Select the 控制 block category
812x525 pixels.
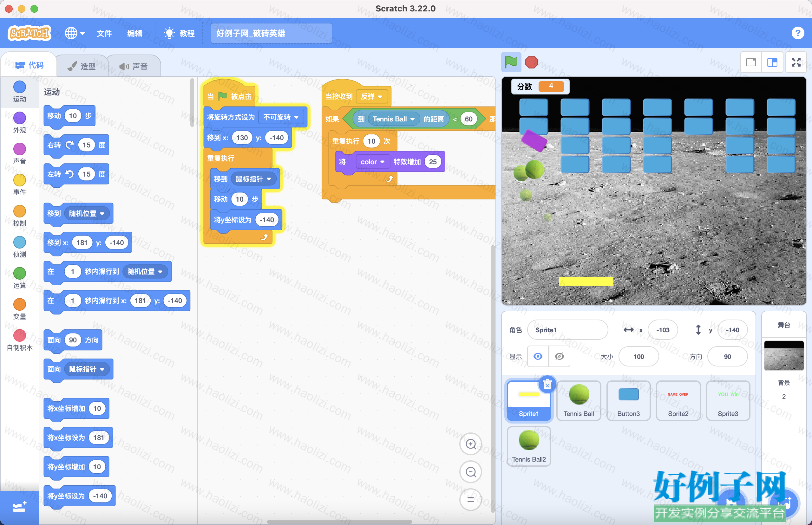(19, 216)
